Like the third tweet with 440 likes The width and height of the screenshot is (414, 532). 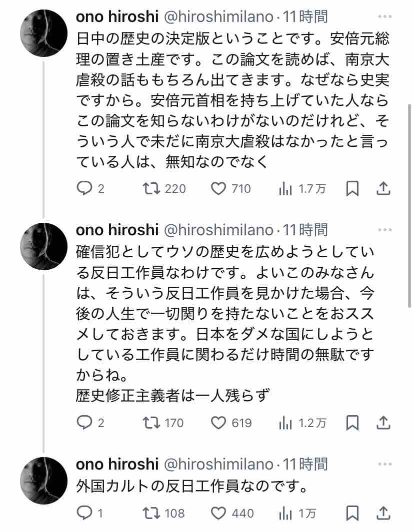click(x=218, y=513)
